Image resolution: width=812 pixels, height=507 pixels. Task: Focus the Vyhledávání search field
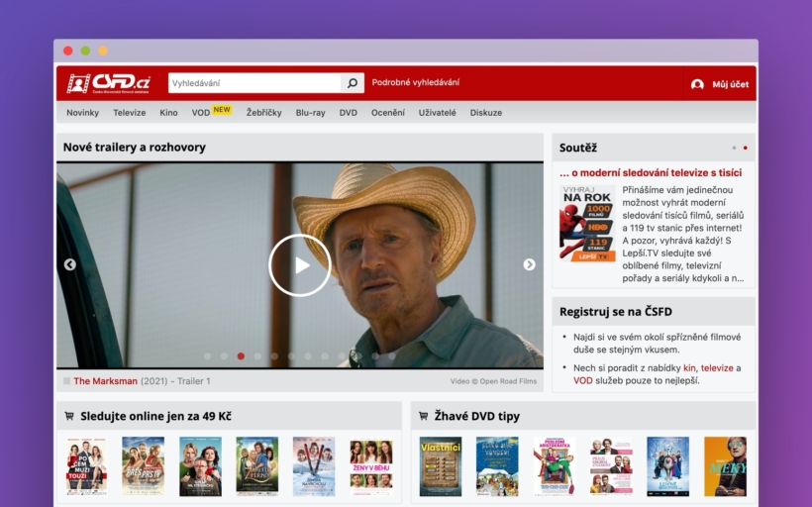pos(254,83)
